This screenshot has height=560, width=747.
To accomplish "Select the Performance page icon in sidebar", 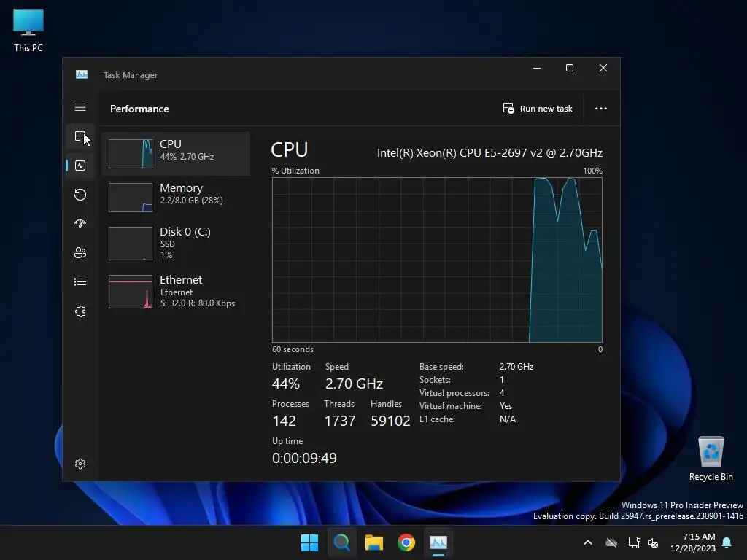I will click(80, 166).
